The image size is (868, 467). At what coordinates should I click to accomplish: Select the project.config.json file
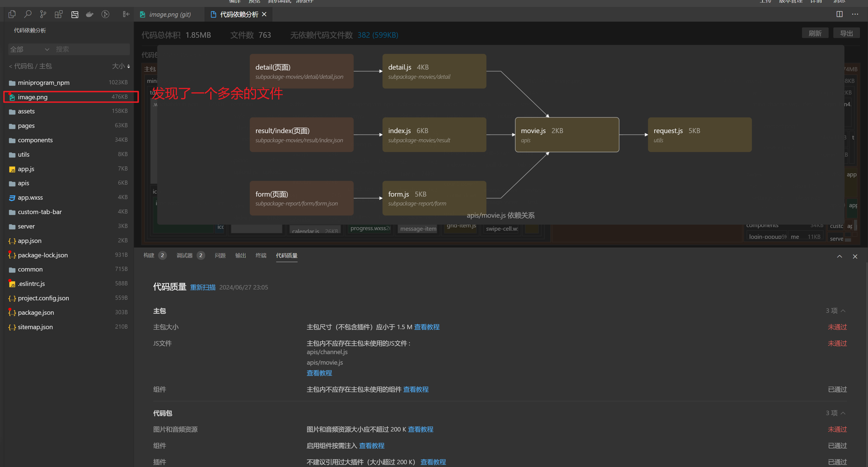point(69,298)
